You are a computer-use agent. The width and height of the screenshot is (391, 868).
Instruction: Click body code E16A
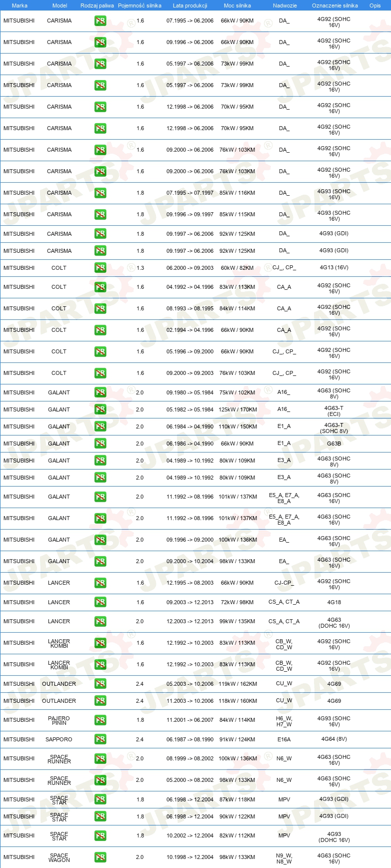coord(284,739)
